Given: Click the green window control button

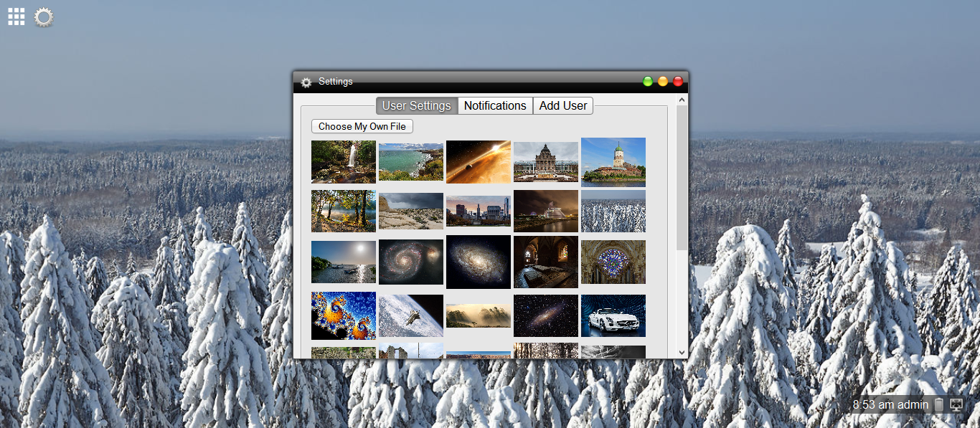Looking at the screenshot, I should click(648, 81).
